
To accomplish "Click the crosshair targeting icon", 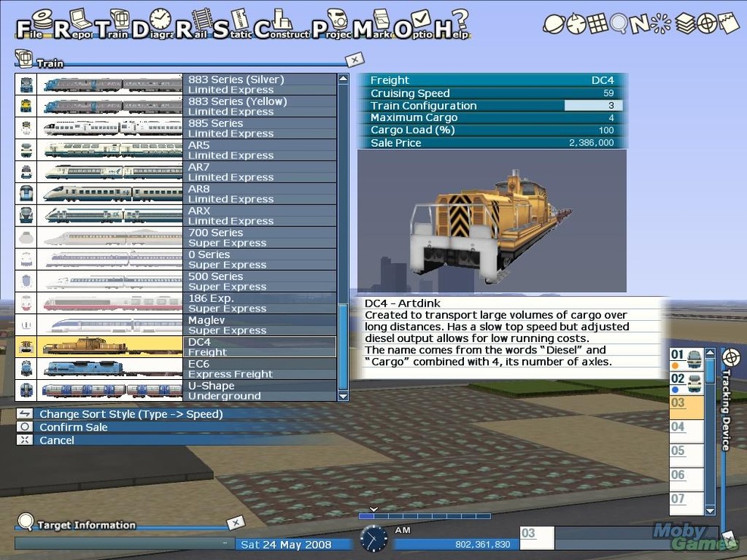I will coord(707,23).
